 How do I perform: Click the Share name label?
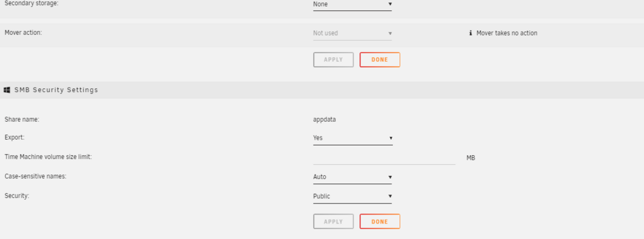tap(22, 120)
